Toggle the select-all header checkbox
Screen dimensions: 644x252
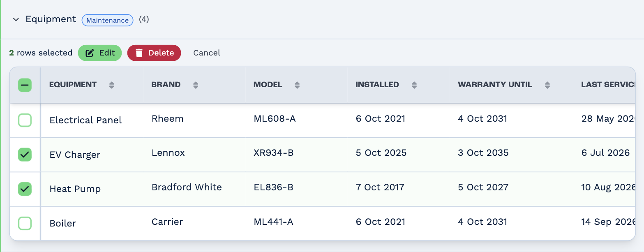(x=25, y=85)
